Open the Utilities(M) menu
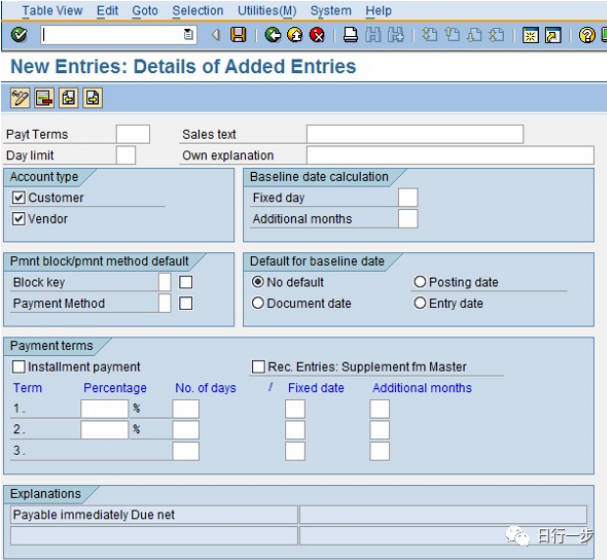 (x=267, y=10)
